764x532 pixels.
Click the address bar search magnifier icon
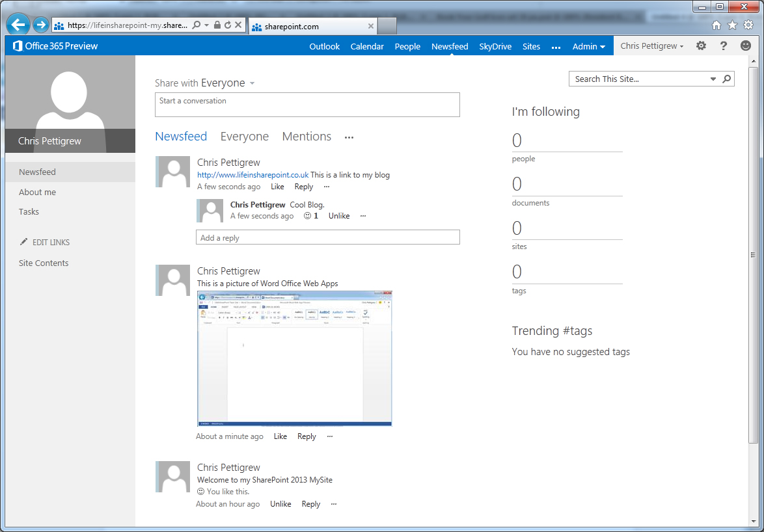pos(197,25)
